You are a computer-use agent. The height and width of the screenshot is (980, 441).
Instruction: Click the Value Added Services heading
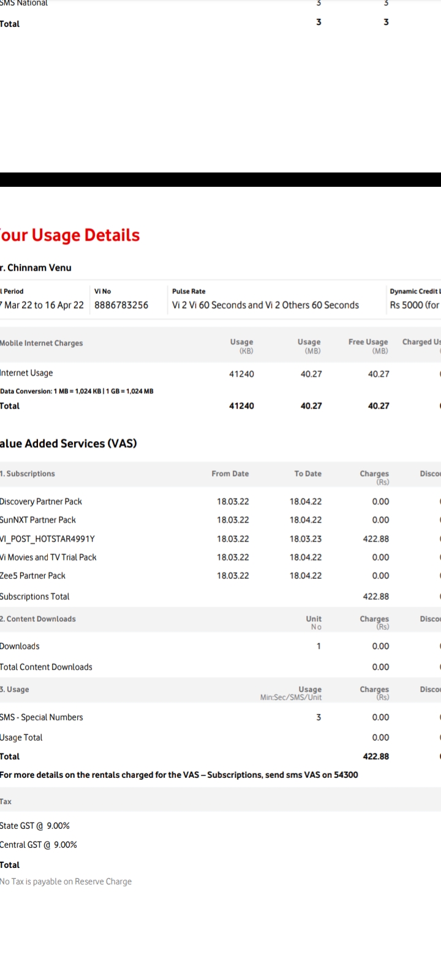pyautogui.click(x=68, y=443)
